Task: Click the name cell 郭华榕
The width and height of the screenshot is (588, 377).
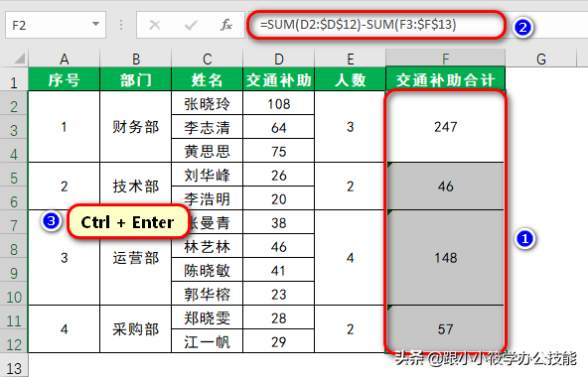Action: [x=207, y=294]
